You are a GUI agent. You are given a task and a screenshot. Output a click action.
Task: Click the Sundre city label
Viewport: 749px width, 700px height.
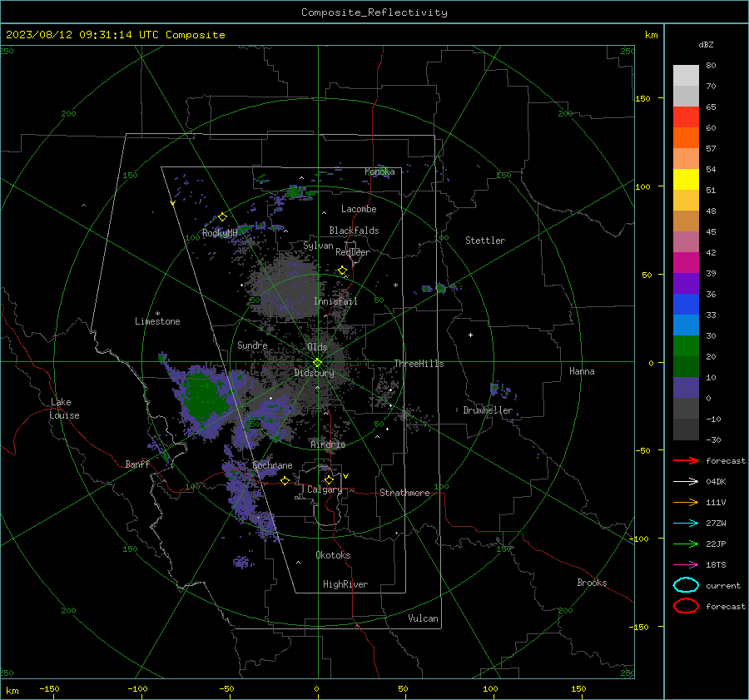click(x=252, y=345)
